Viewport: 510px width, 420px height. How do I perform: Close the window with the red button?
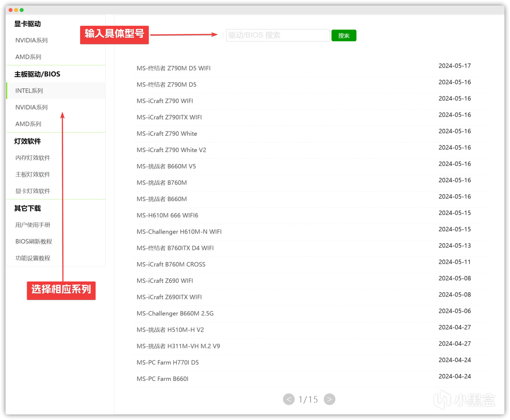[11, 10]
